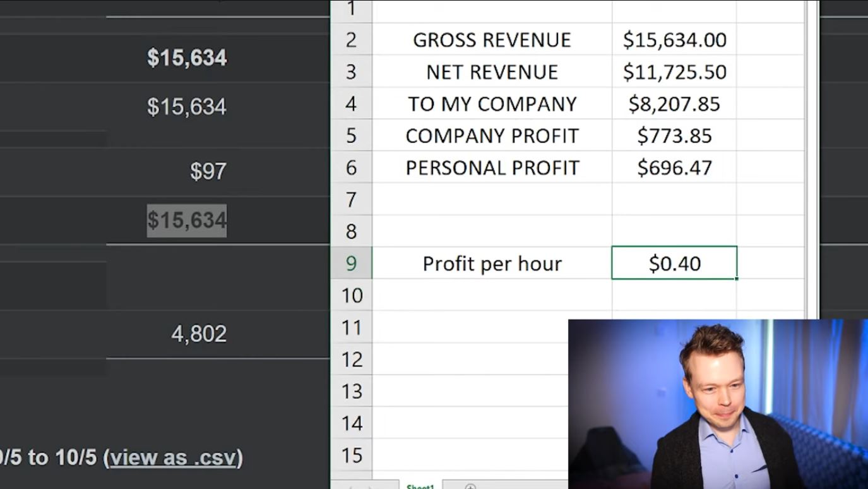Select the 'Profit per hour' cell

point(492,263)
